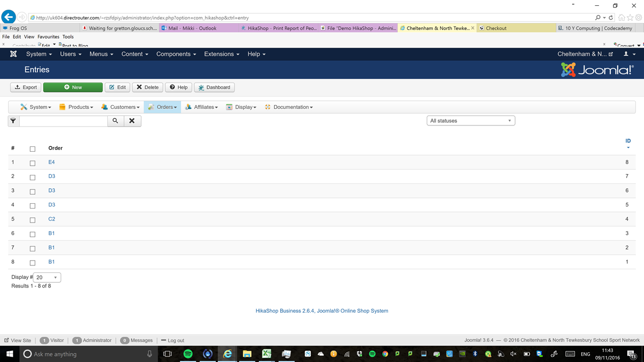Image resolution: width=644 pixels, height=362 pixels.
Task: Check the box for row 8 entry B1
Action: [x=32, y=263]
